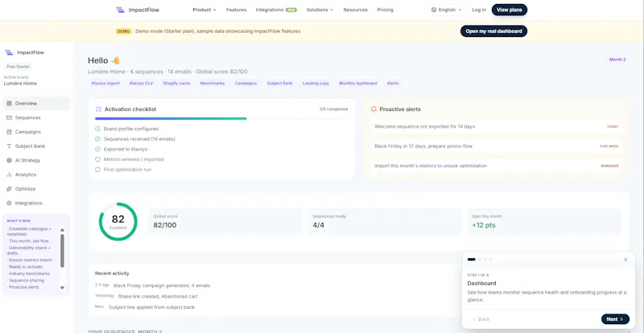This screenshot has height=333, width=644.
Task: Check the Metrics entered / imported item
Action: pyautogui.click(x=97, y=159)
